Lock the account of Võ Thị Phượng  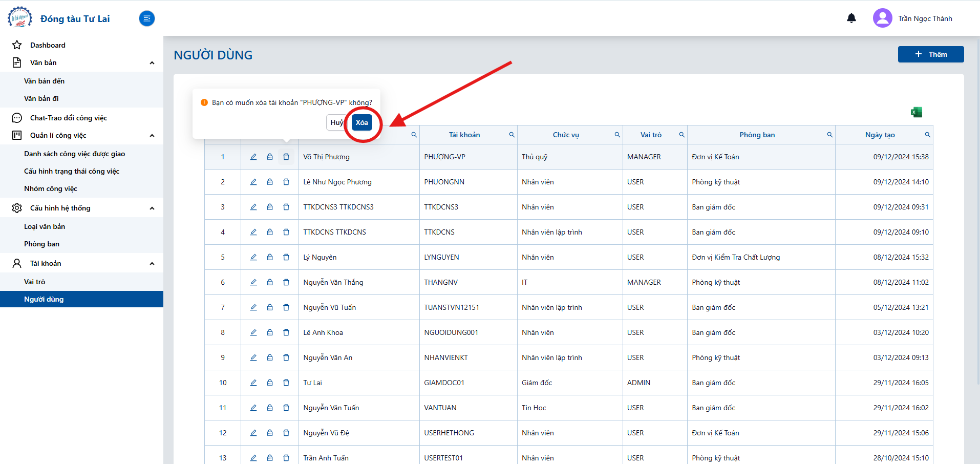coord(270,157)
